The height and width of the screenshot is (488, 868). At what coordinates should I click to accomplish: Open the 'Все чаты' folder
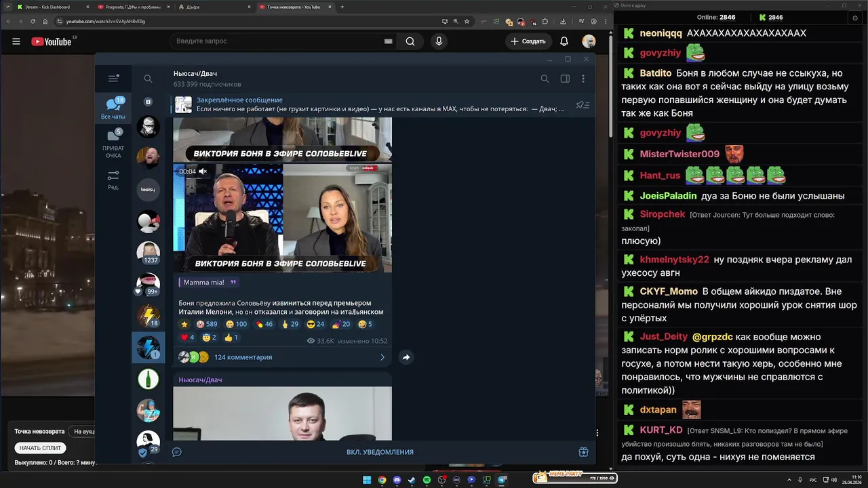[x=113, y=108]
